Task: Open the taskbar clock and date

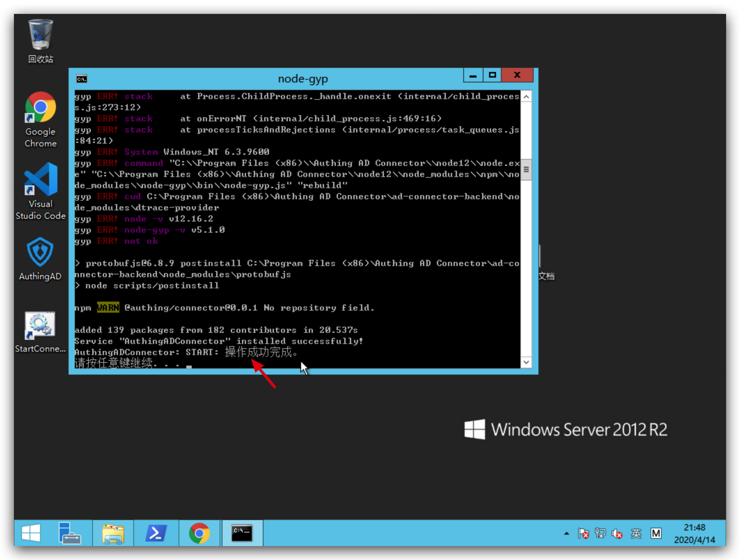Action: 694,533
